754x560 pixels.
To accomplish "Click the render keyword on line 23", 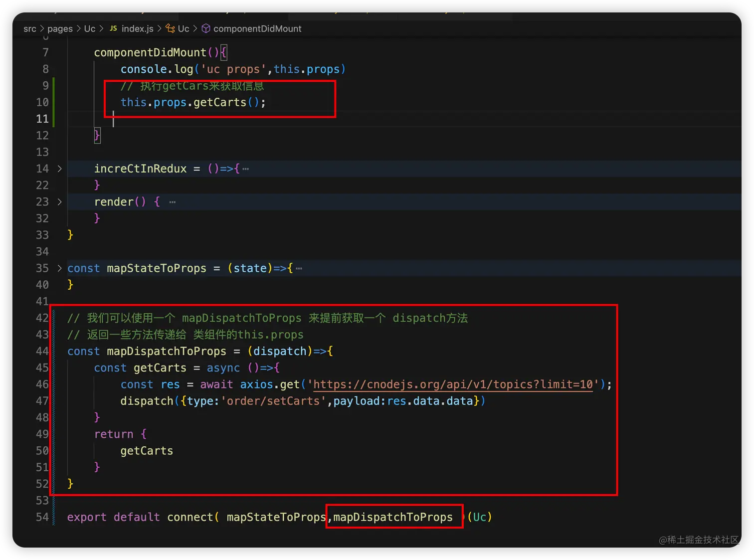I will (114, 202).
